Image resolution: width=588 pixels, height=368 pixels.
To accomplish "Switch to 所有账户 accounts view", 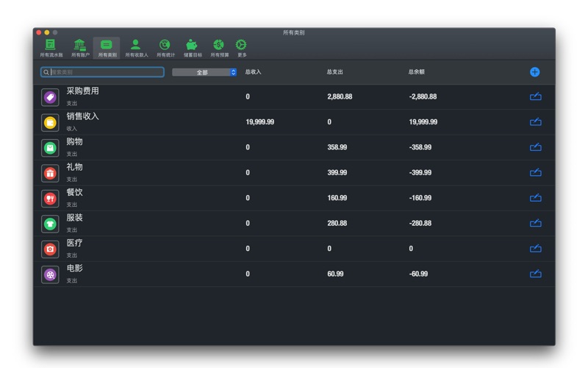I will [79, 48].
